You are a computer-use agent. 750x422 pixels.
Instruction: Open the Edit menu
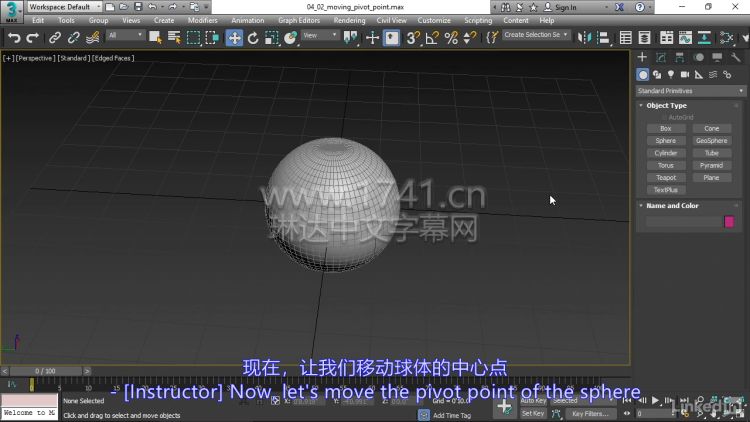38,21
